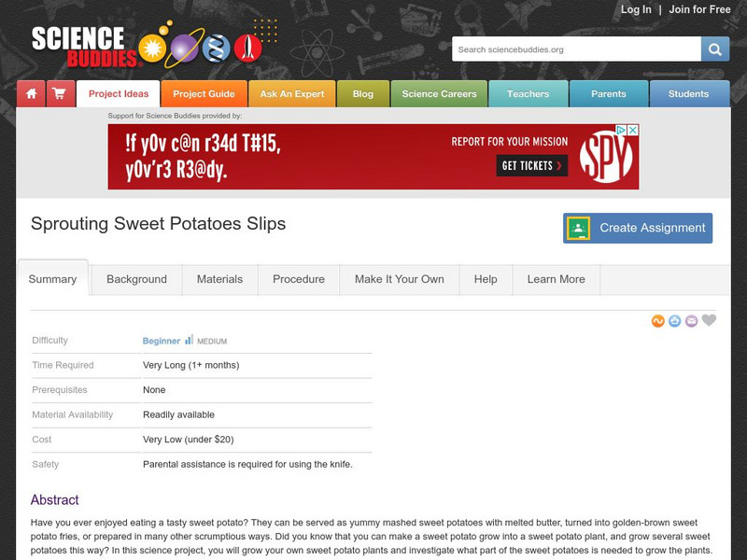Switch to the Make It Your Own tab
The height and width of the screenshot is (560, 747).
[400, 279]
